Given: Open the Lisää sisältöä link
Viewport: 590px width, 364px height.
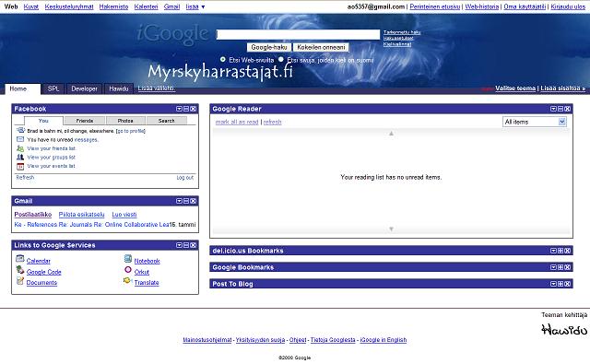Looking at the screenshot, I should pyautogui.click(x=563, y=88).
